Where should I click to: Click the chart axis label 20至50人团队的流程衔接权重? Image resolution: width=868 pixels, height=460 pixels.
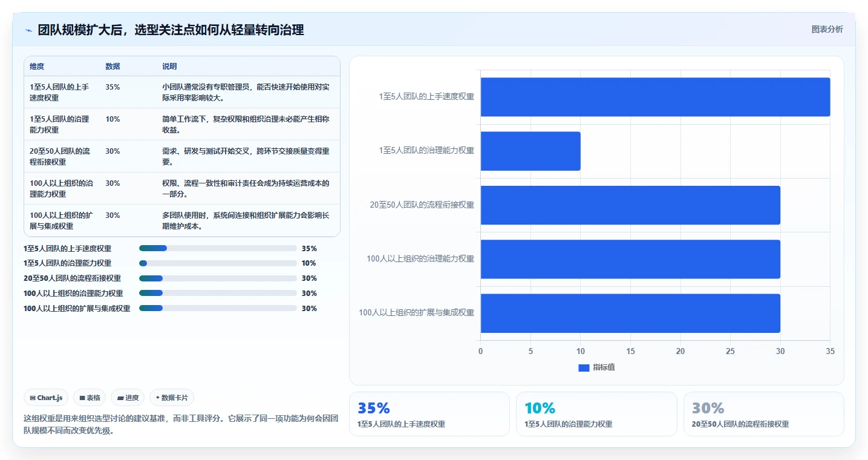tap(422, 205)
